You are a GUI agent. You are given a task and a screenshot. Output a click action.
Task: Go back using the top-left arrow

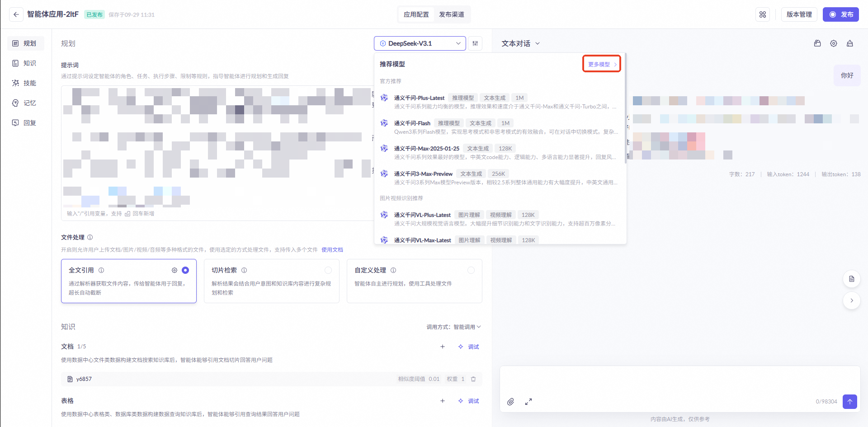(x=16, y=14)
